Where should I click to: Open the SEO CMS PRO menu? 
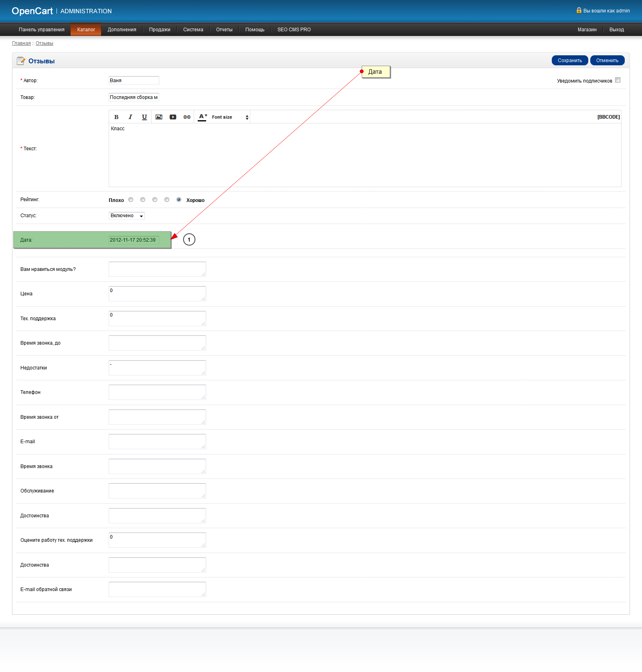tap(294, 30)
